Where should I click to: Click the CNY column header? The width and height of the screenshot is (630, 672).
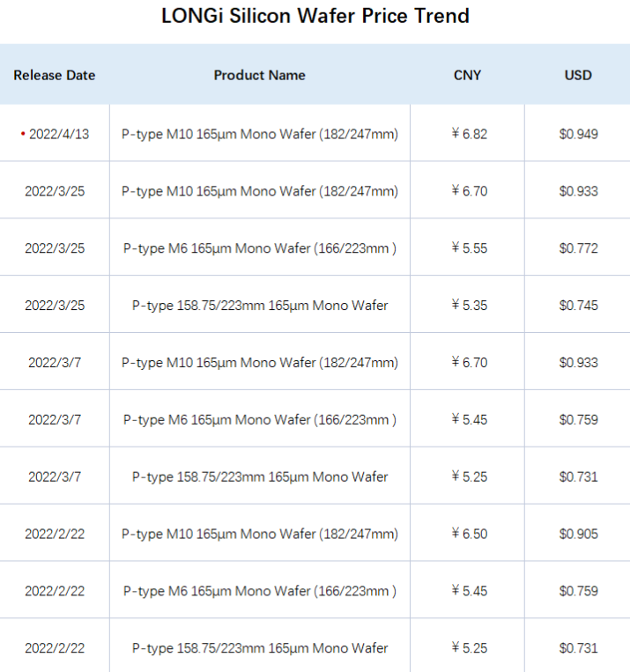coord(468,76)
